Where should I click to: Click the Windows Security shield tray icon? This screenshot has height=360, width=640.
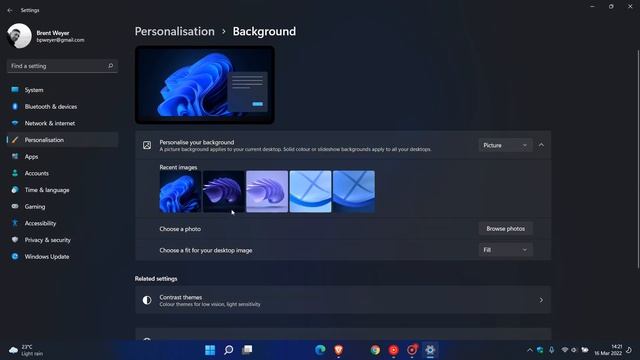point(540,350)
